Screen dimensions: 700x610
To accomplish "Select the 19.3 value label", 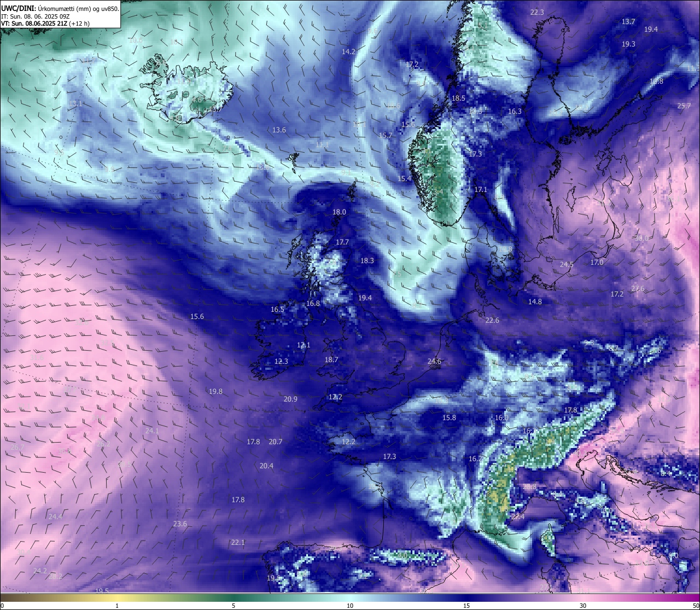I will pos(628,44).
